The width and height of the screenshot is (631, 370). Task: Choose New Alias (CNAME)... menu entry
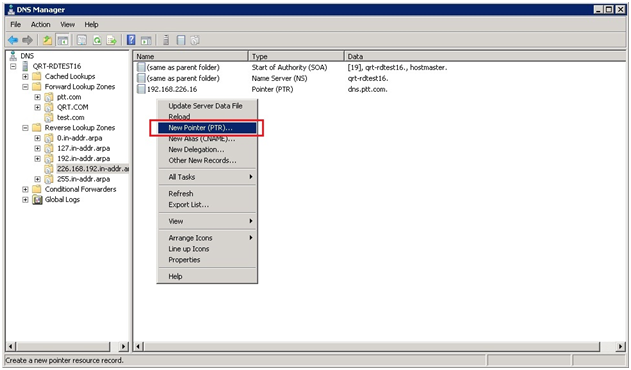207,139
